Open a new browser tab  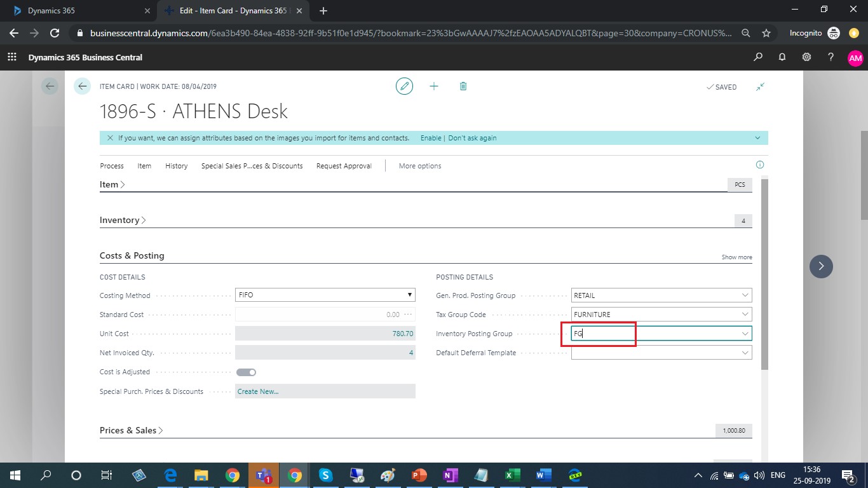point(323,11)
